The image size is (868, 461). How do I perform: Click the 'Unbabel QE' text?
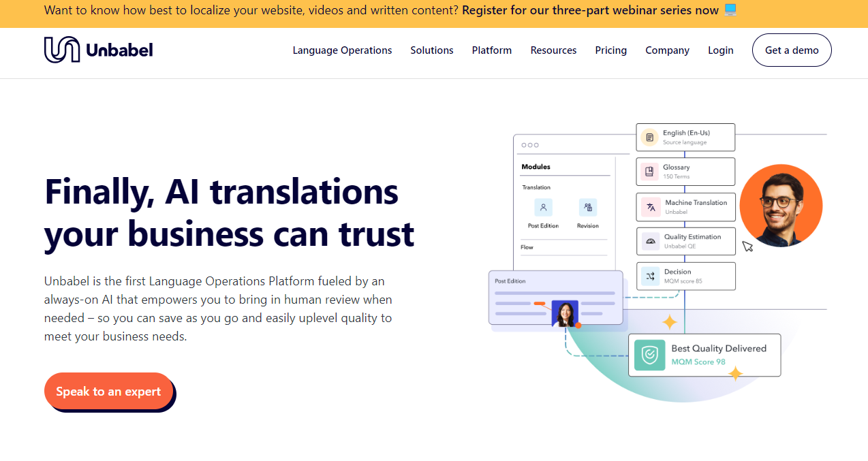tap(680, 247)
